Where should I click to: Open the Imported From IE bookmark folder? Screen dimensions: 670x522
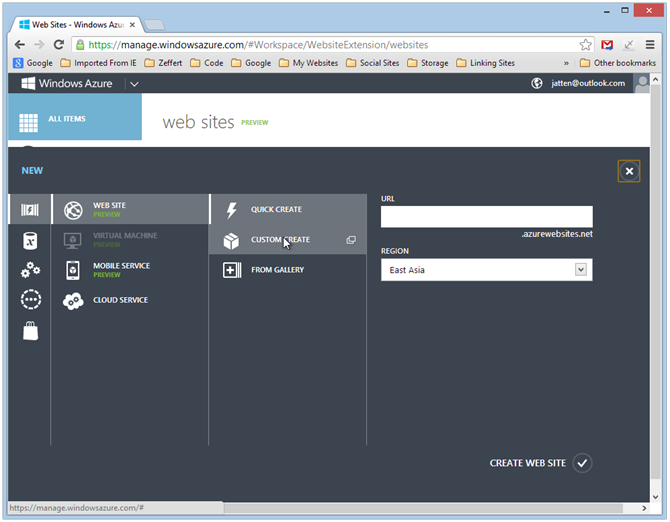(x=98, y=63)
